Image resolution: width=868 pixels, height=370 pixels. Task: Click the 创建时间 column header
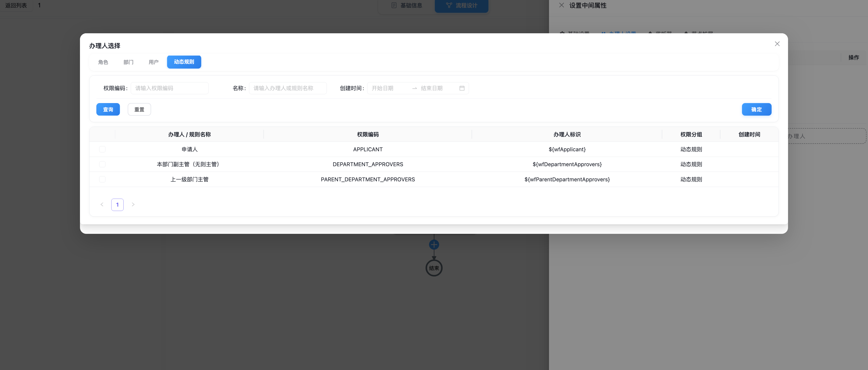tap(749, 134)
